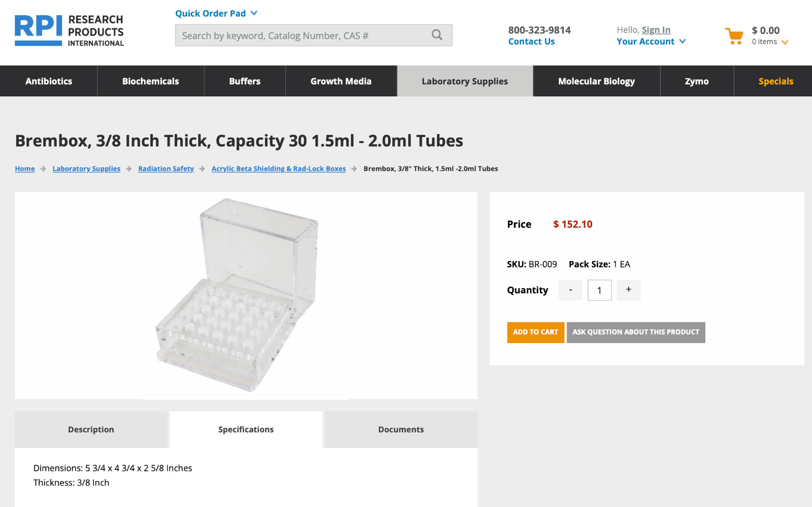Expand the Your Account menu
Image resolution: width=812 pixels, height=507 pixels.
pos(651,42)
